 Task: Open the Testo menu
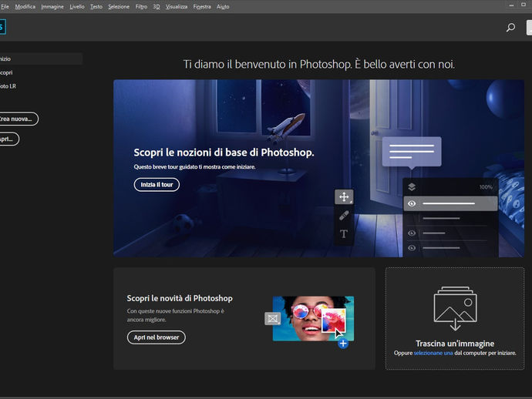tap(96, 6)
